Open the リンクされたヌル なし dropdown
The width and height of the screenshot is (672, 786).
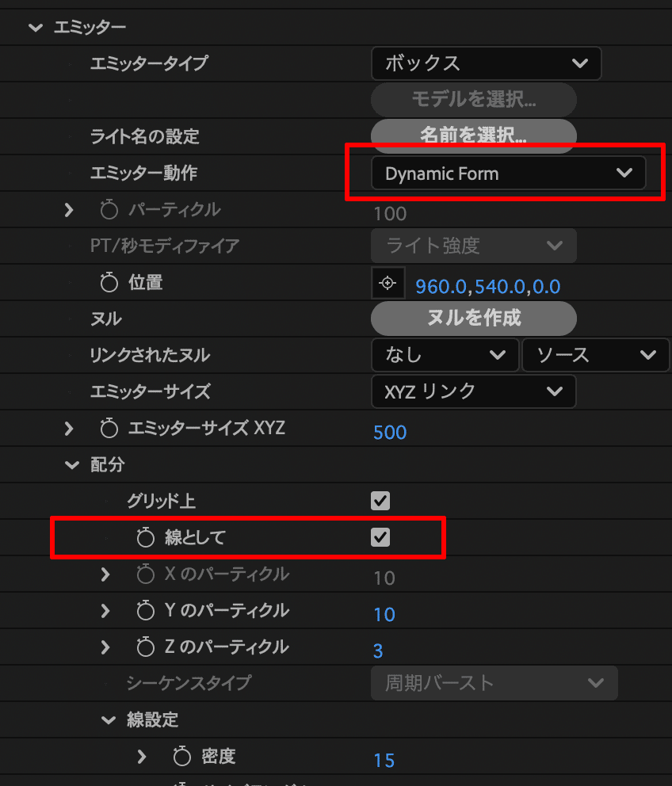coord(445,355)
